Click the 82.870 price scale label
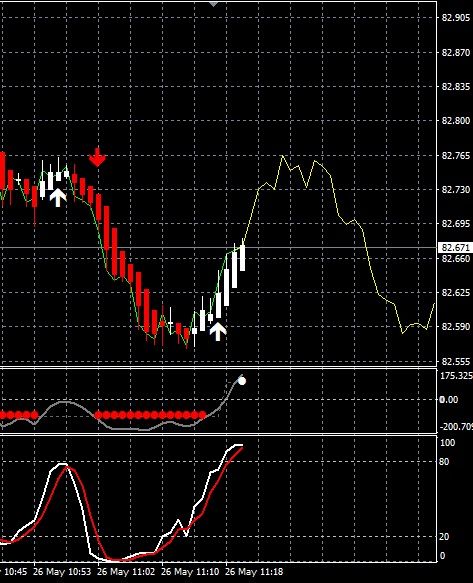This screenshot has width=473, height=583. point(456,52)
